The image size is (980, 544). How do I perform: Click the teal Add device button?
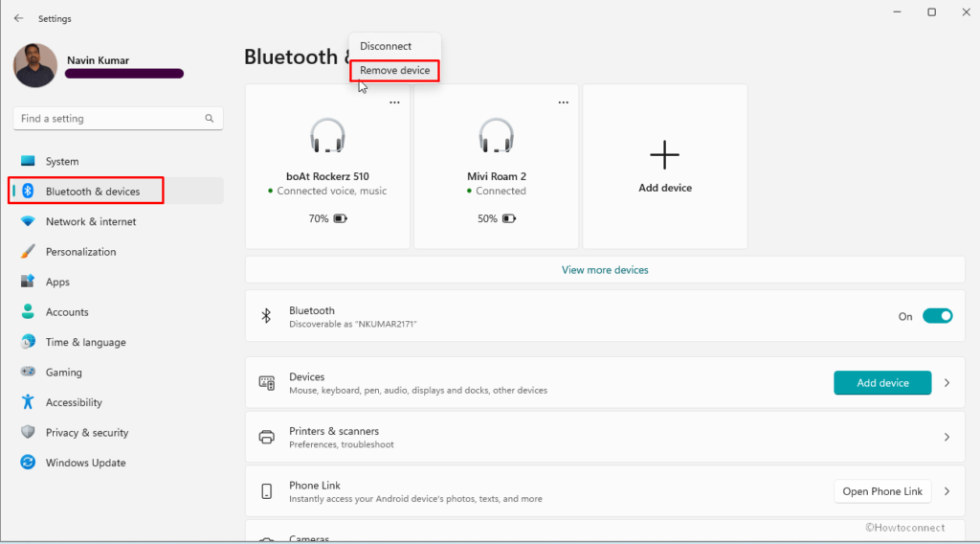882,383
